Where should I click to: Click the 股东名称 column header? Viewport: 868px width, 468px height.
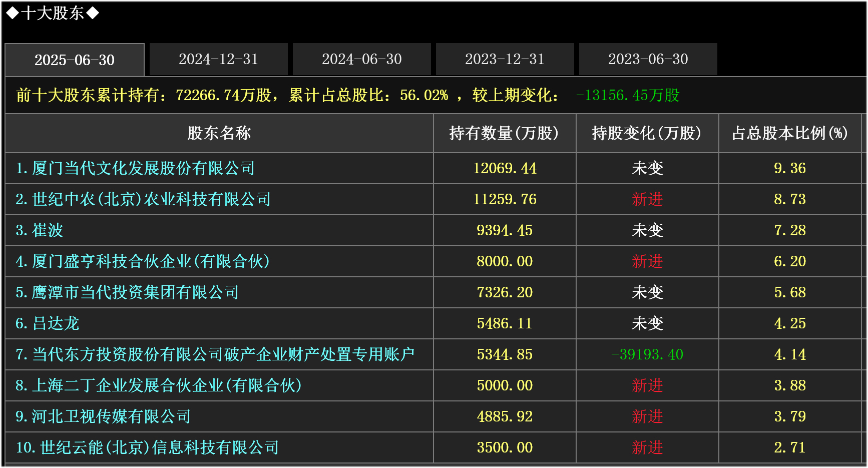(219, 133)
